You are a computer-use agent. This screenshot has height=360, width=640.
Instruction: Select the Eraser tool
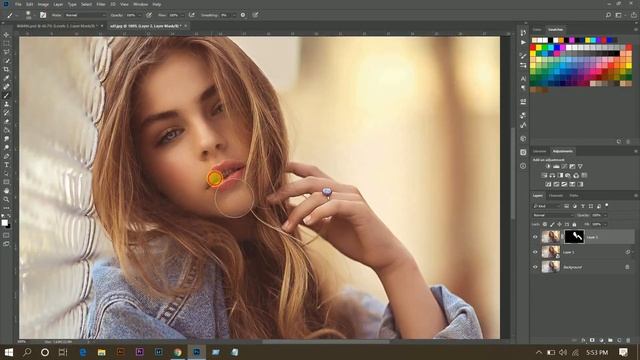click(x=7, y=121)
